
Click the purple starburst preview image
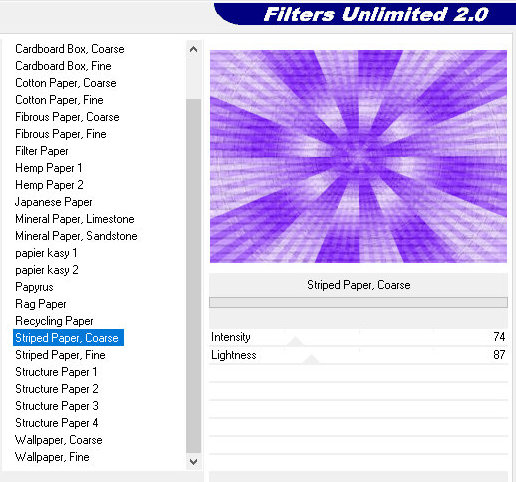tap(358, 156)
